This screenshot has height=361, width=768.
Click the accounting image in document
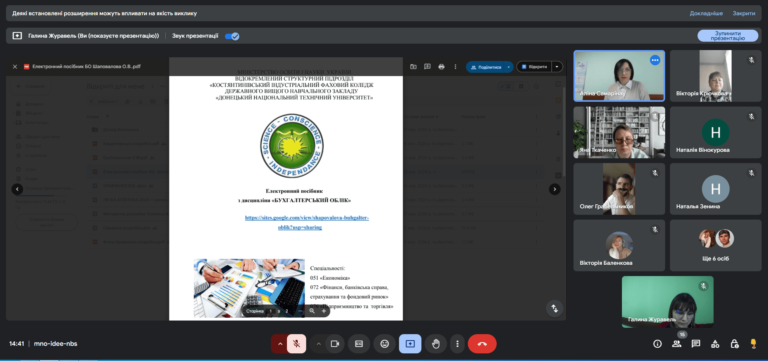pos(249,289)
